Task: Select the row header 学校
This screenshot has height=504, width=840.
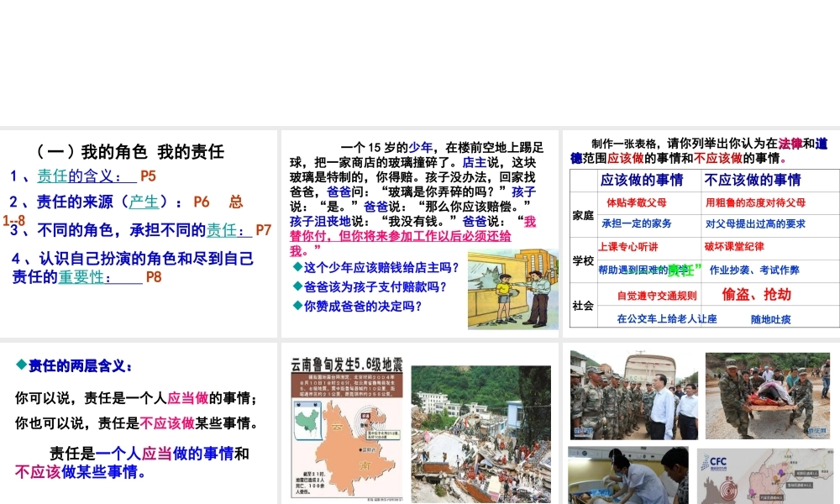Action: click(x=583, y=261)
